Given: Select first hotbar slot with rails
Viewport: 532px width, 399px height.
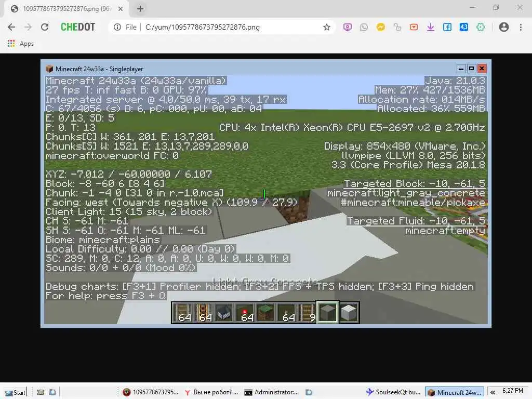Looking at the screenshot, I should (x=182, y=312).
